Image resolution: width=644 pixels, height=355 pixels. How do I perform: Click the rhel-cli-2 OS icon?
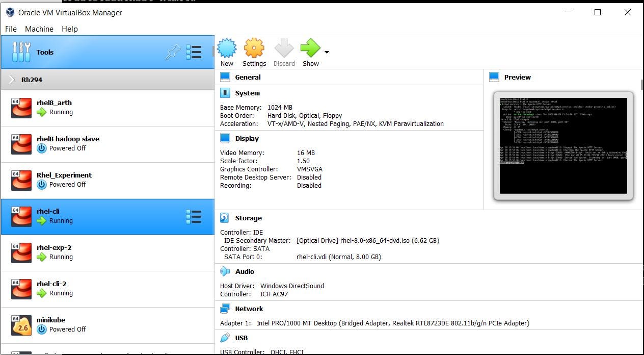pyautogui.click(x=21, y=289)
